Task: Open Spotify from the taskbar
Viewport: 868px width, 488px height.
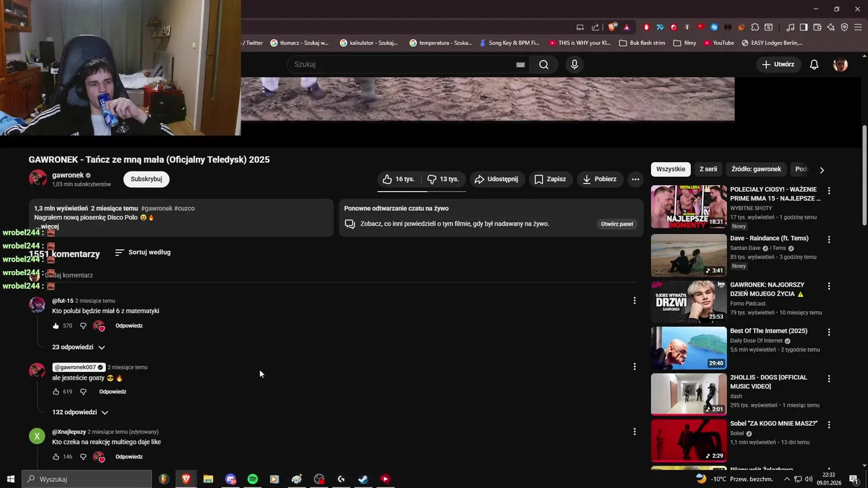Action: point(252,479)
